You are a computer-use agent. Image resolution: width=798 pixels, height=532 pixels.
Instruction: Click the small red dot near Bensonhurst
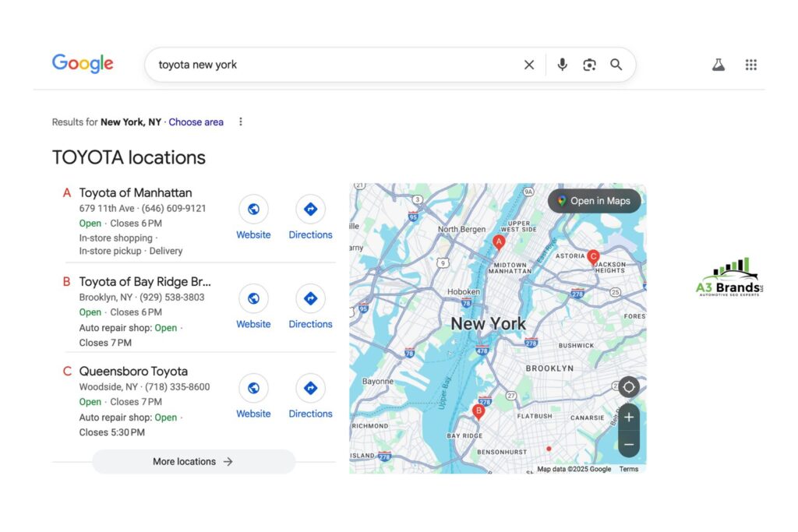(x=549, y=449)
